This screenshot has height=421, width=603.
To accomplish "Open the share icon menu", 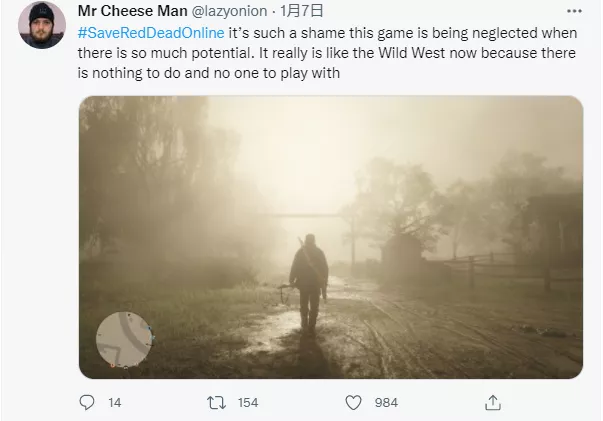I will coord(492,402).
